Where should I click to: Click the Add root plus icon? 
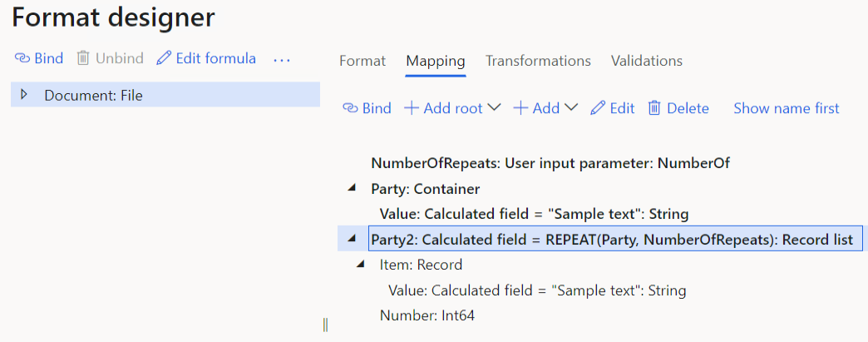tap(411, 108)
